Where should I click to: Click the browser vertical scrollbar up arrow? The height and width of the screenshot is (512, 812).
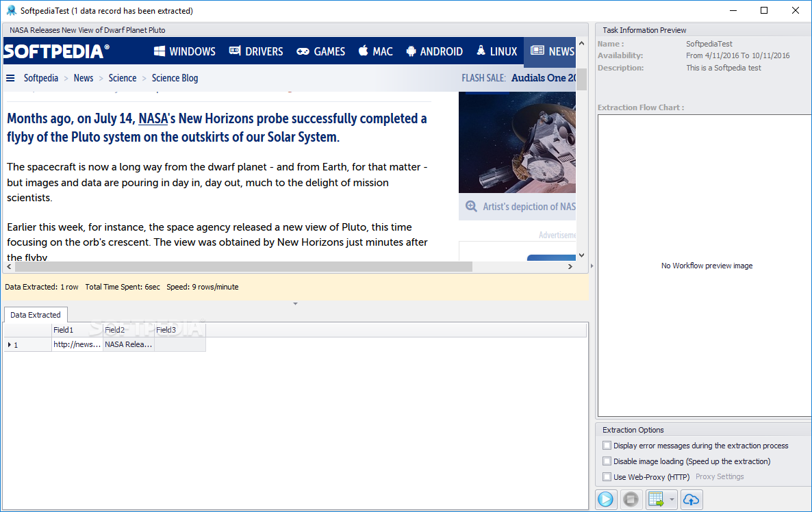click(581, 44)
